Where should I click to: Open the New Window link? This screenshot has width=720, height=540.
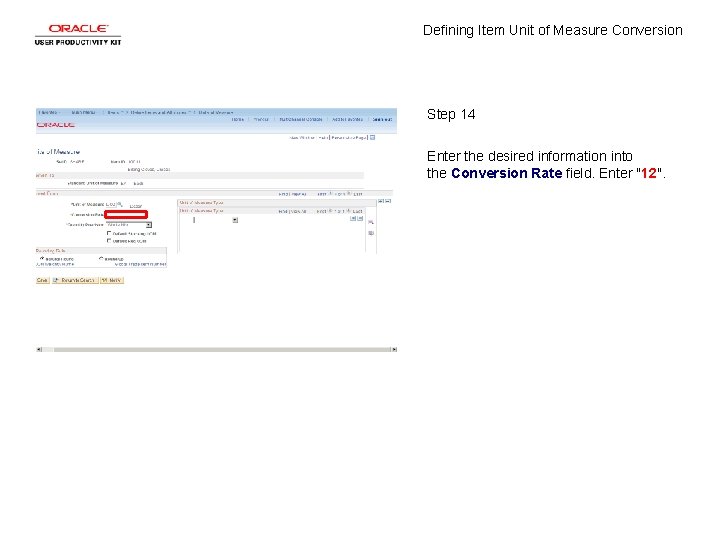(x=302, y=137)
